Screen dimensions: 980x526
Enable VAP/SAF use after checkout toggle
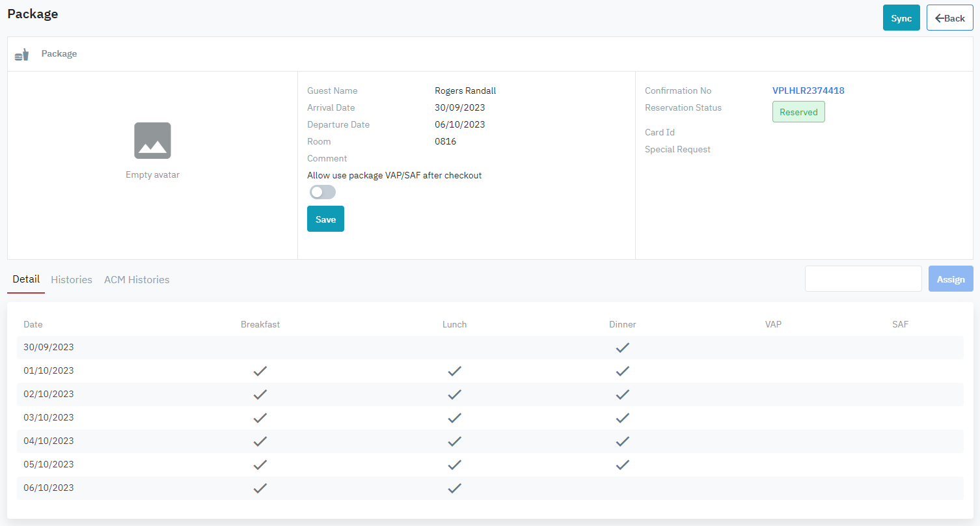323,192
